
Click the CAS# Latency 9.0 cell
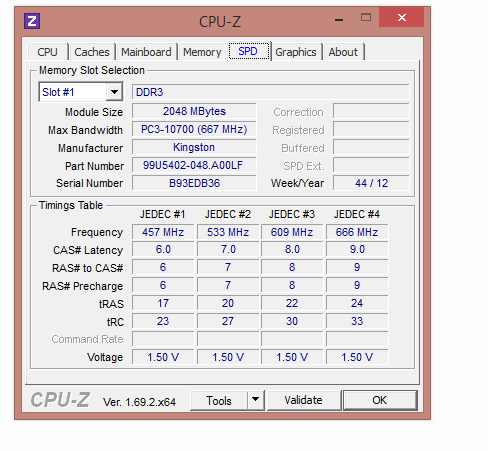tap(357, 249)
